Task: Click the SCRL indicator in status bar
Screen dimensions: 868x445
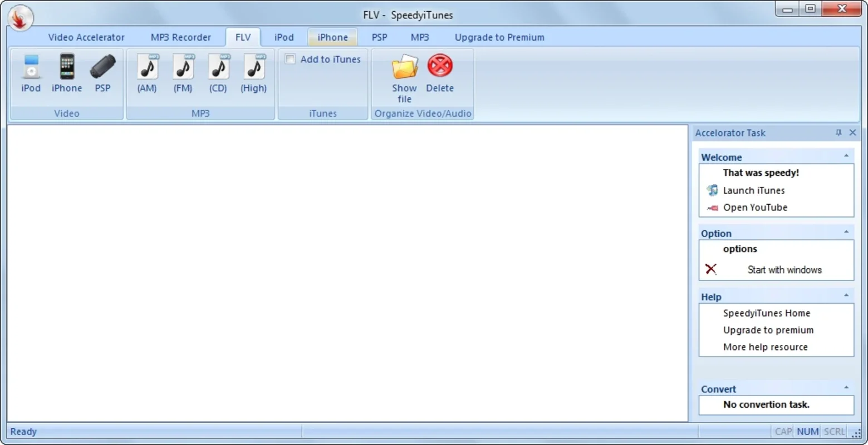Action: click(x=835, y=432)
